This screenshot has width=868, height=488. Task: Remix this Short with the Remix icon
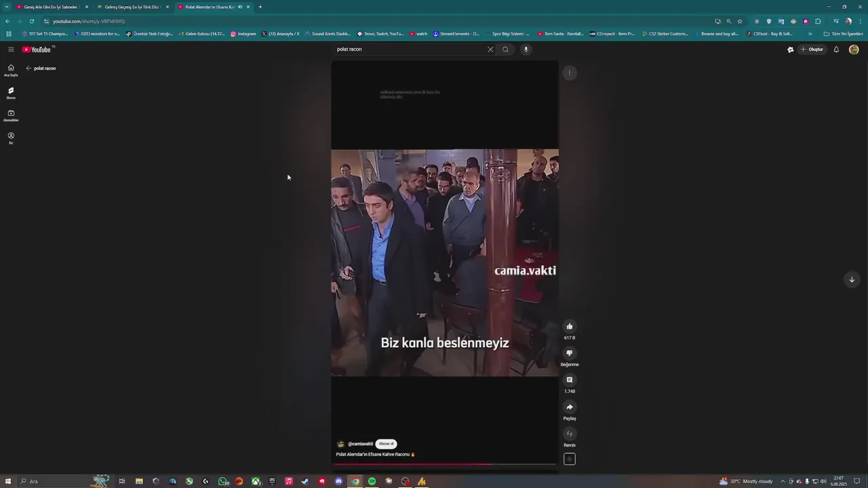(x=570, y=434)
